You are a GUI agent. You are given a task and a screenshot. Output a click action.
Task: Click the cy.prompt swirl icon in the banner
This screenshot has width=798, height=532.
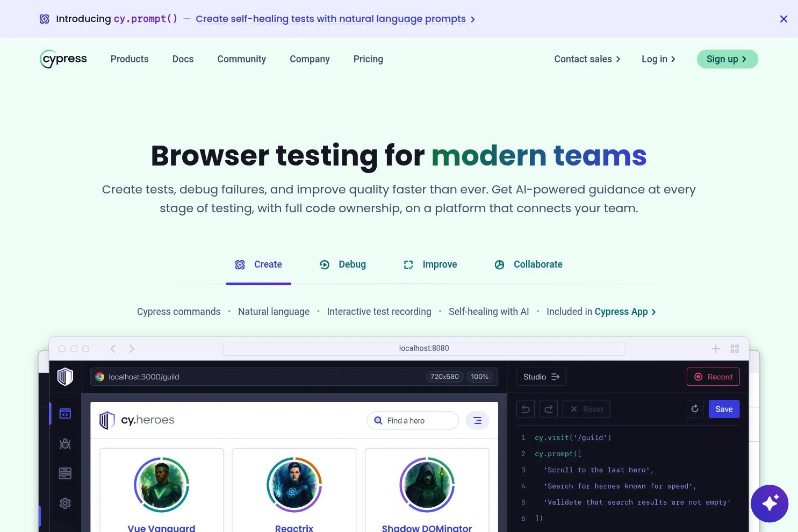pos(45,19)
